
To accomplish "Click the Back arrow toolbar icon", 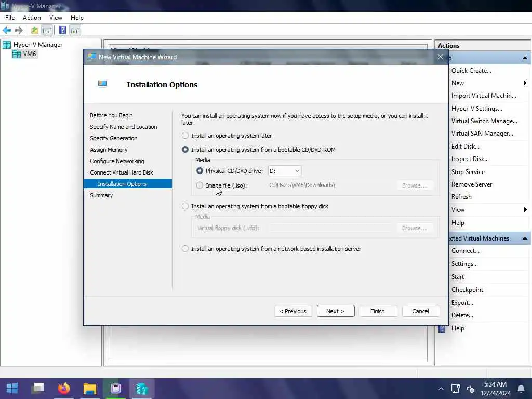I will pyautogui.click(x=7, y=31).
